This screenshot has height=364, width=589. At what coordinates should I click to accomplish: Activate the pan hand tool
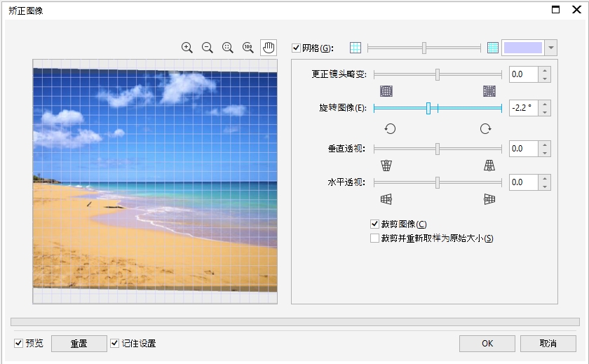coord(269,48)
